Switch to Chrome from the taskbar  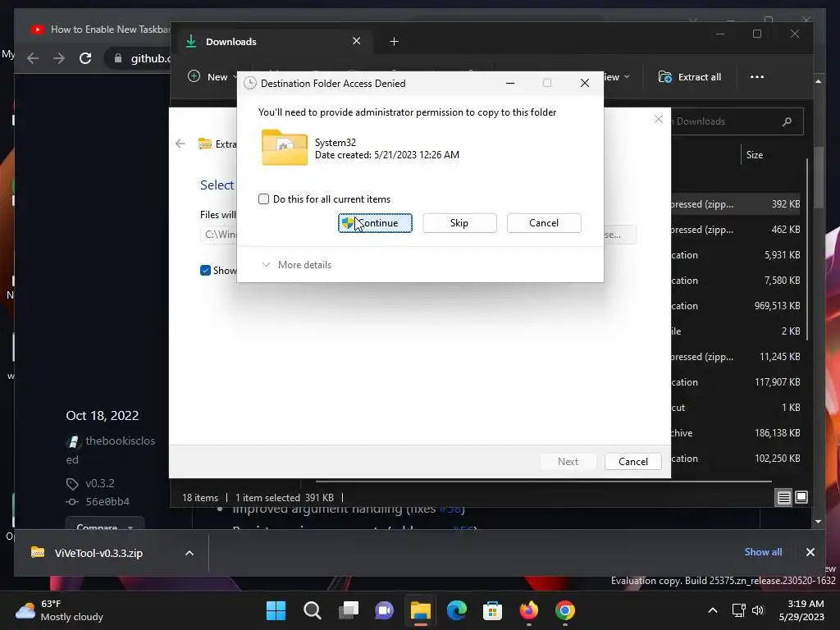[x=564, y=610]
